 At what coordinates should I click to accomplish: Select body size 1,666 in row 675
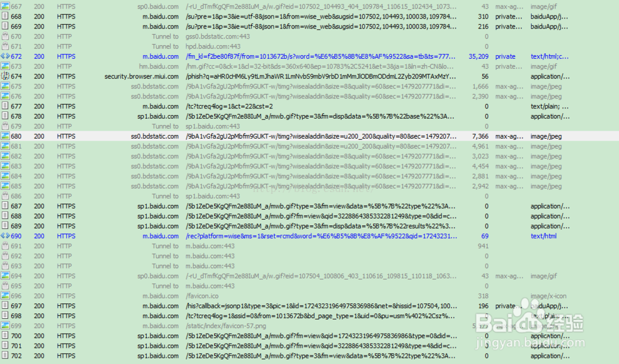pos(480,86)
